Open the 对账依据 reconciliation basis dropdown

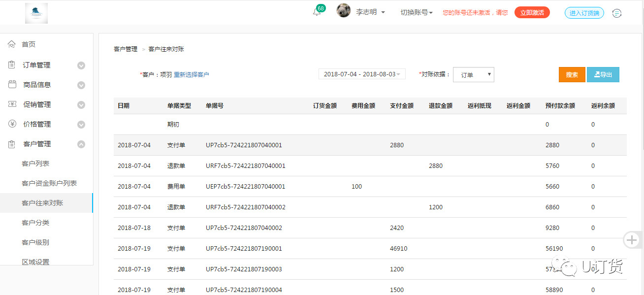pos(473,74)
